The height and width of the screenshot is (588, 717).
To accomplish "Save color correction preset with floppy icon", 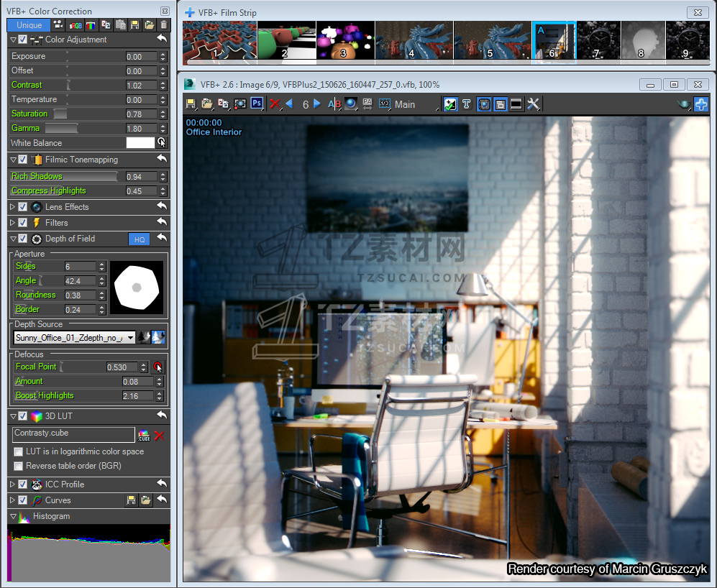I will pos(135,24).
